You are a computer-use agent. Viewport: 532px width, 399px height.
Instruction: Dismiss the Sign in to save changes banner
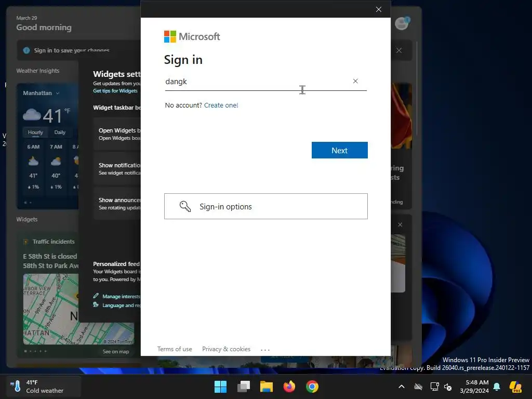coord(399,50)
